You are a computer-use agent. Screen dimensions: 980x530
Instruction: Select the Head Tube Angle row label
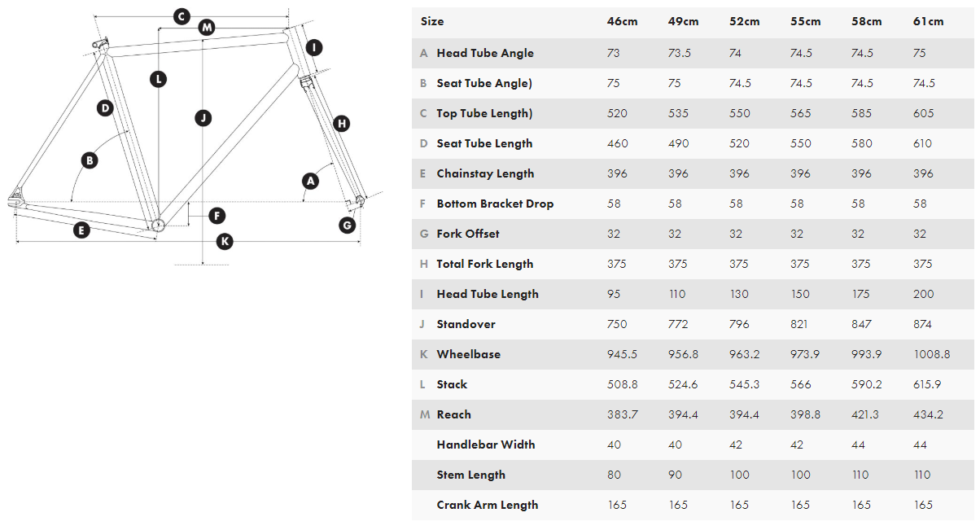click(485, 53)
